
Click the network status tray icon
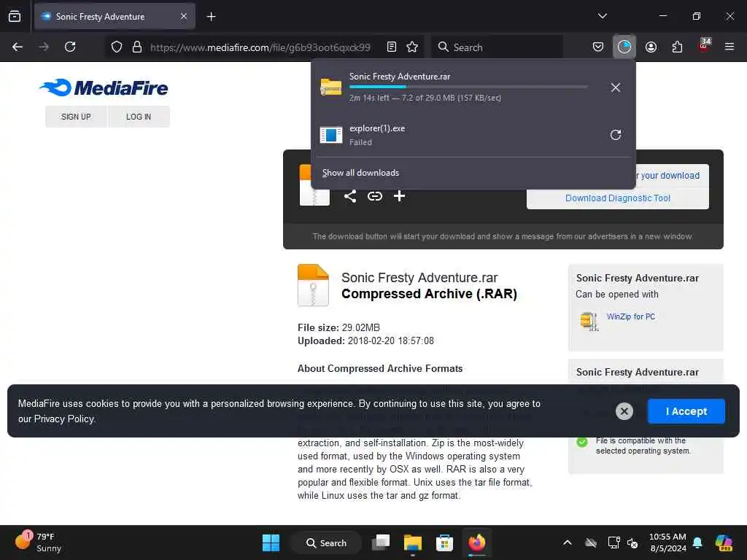[614, 542]
